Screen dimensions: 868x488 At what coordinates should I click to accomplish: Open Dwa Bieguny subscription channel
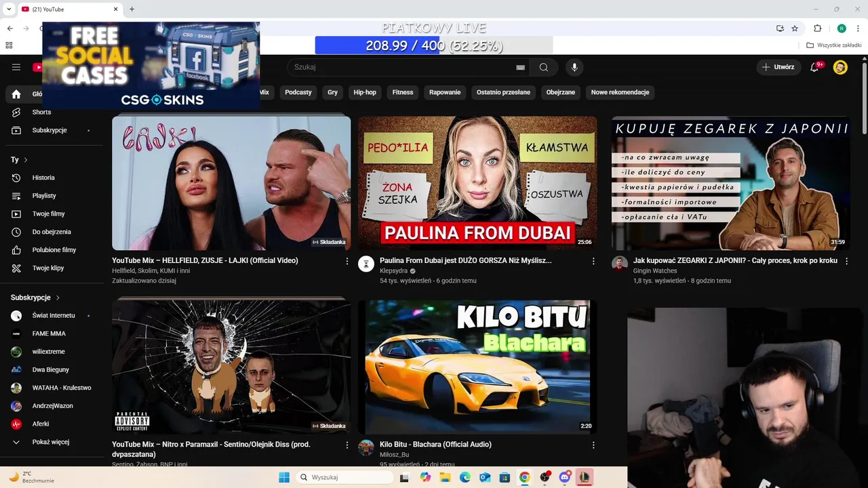click(x=52, y=370)
